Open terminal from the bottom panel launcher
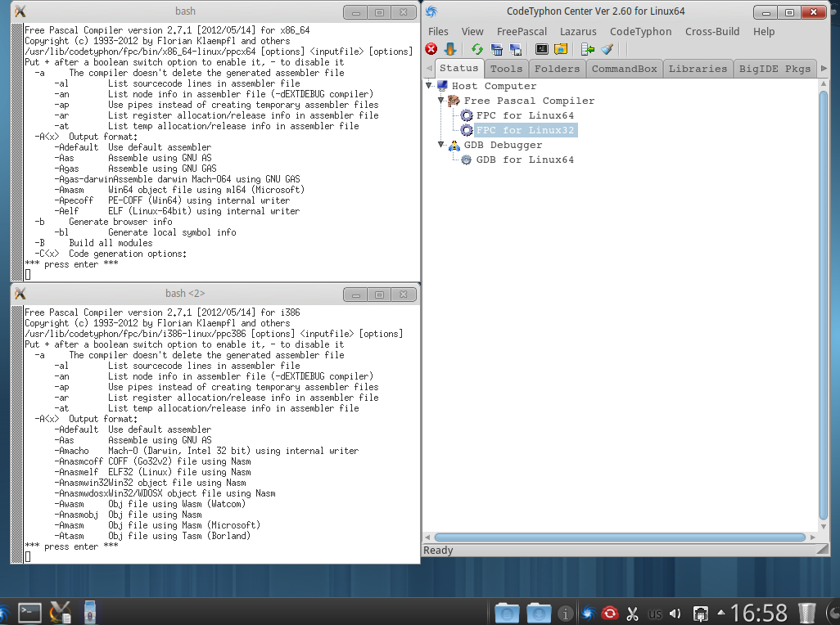Image resolution: width=840 pixels, height=625 pixels. point(29,613)
